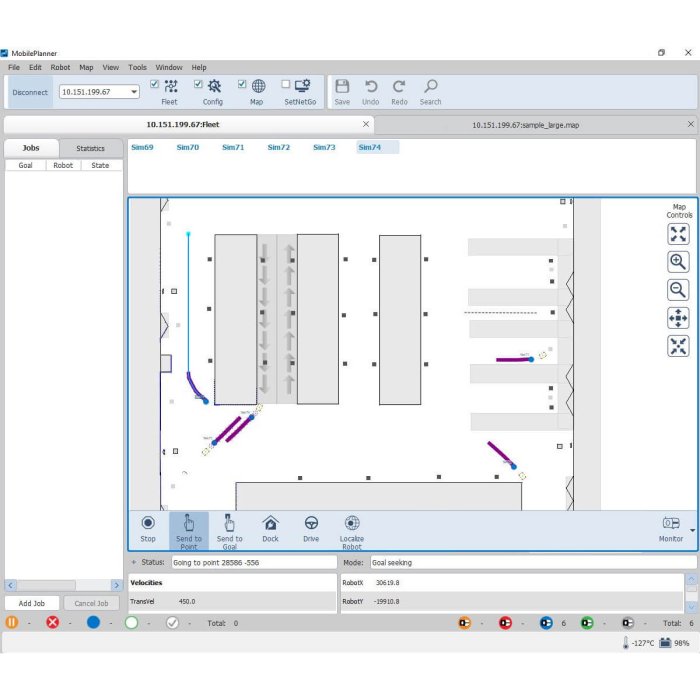Switch to the Statistics tab

point(90,148)
